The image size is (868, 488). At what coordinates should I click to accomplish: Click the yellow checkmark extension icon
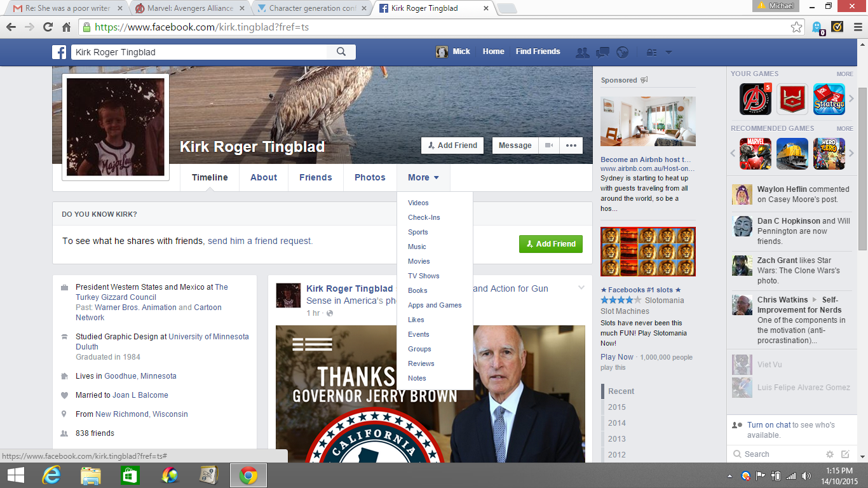837,27
